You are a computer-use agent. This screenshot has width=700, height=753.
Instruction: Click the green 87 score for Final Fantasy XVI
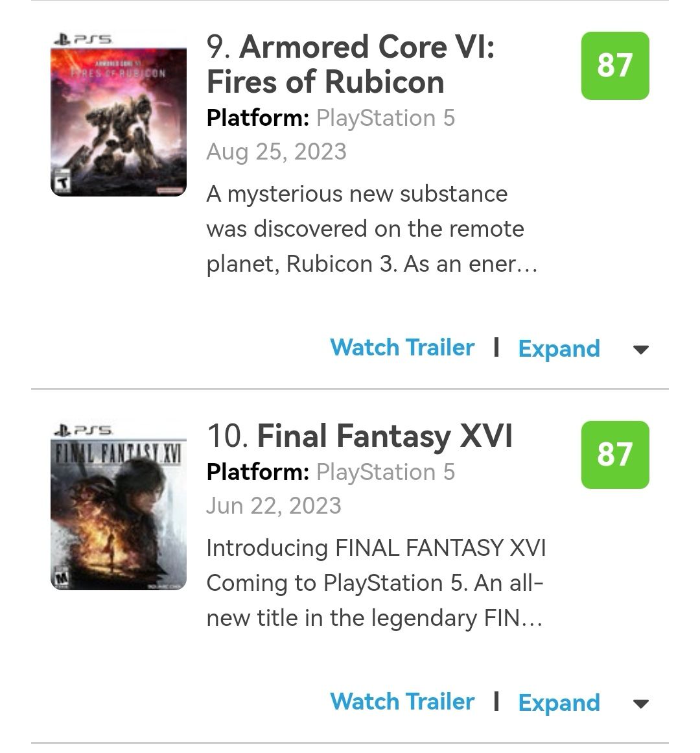[614, 455]
